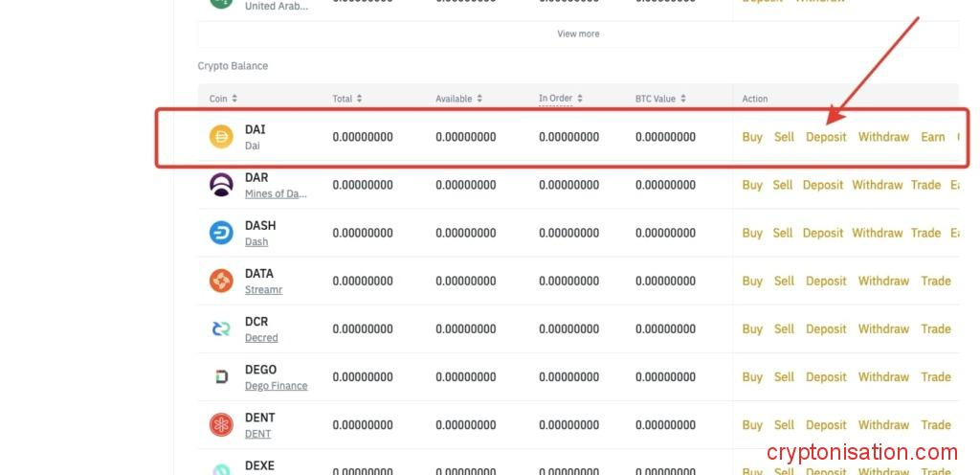Click Buy in the DCR row
The image size is (980, 475).
point(752,328)
